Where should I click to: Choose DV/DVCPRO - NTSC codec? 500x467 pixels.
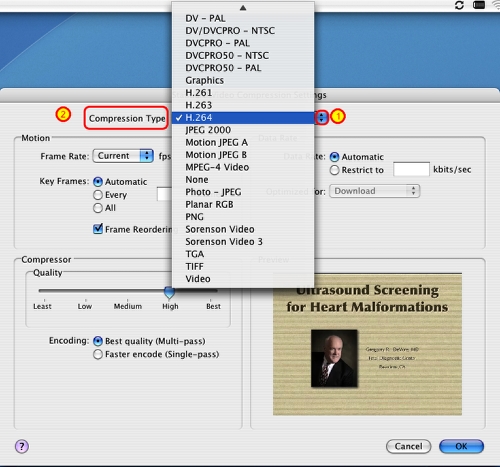point(243,30)
